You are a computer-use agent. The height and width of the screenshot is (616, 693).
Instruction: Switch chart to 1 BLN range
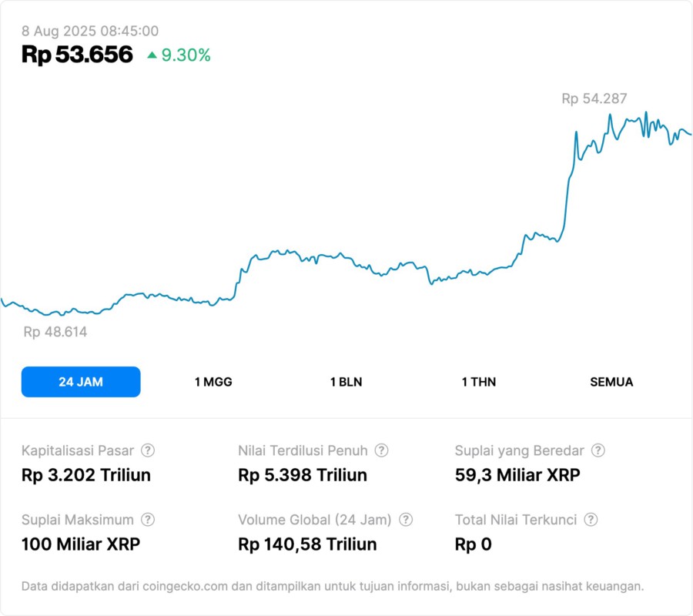point(346,382)
